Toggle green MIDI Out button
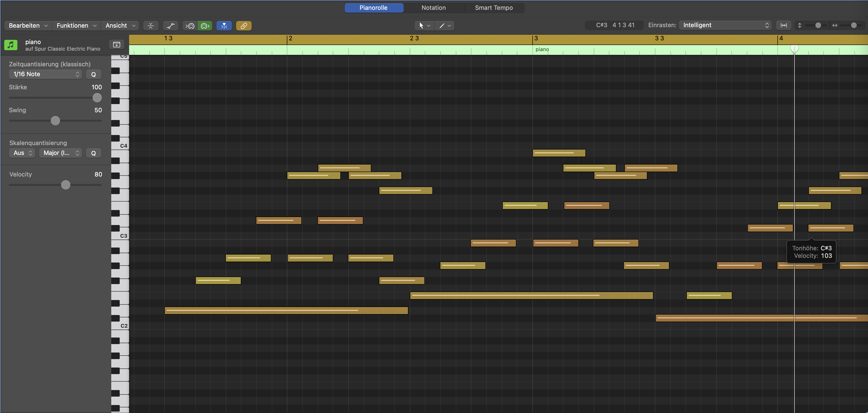This screenshot has height=413, width=868. (x=205, y=26)
